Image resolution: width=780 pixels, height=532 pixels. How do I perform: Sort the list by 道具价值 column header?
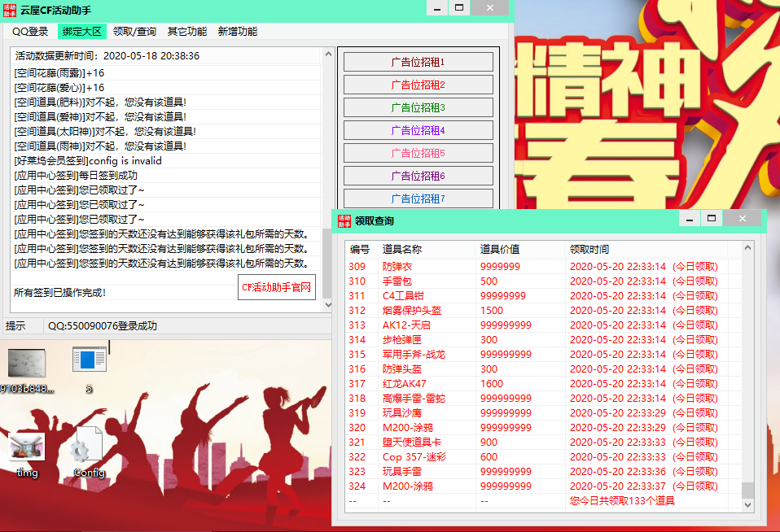[x=499, y=250]
